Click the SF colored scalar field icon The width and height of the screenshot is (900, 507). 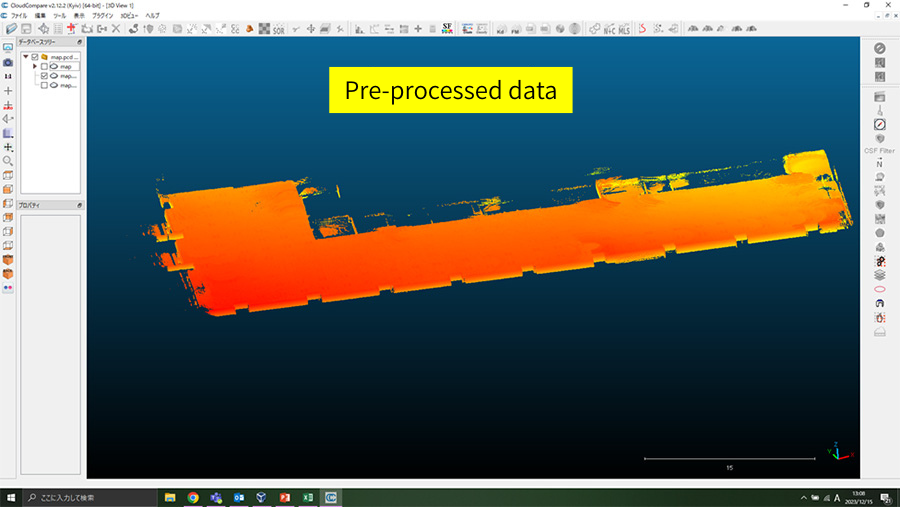pos(447,29)
